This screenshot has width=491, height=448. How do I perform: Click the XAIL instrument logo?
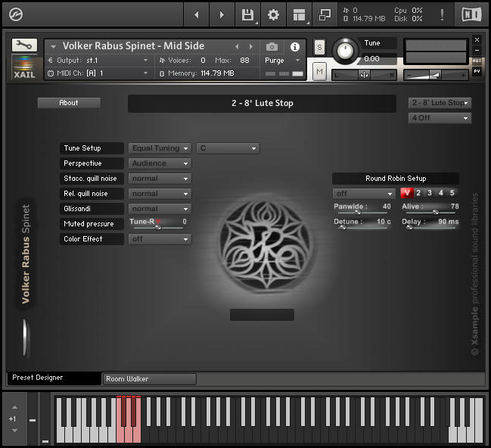coord(24,67)
